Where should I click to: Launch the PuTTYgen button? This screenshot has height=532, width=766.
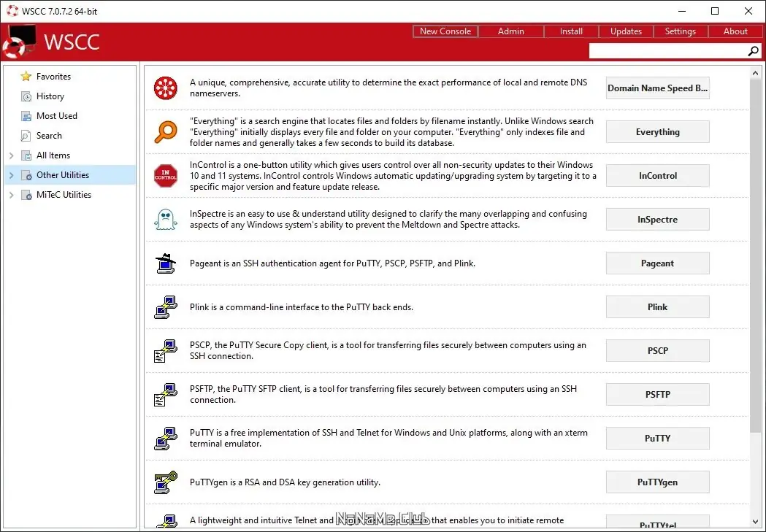pyautogui.click(x=657, y=482)
